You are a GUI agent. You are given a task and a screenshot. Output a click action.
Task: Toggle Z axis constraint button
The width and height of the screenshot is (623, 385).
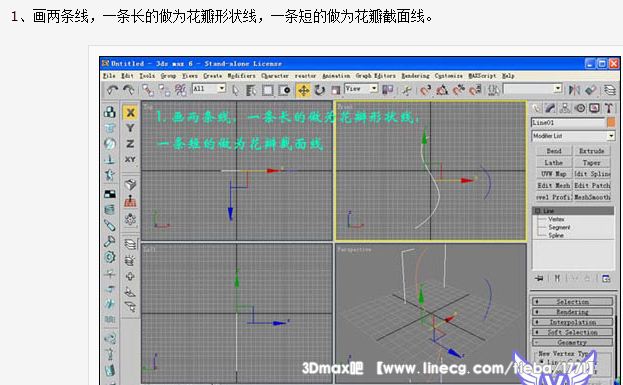pyautogui.click(x=130, y=143)
